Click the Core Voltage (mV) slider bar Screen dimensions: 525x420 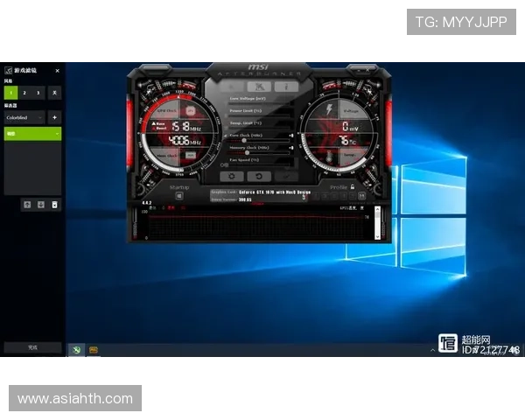pos(259,103)
